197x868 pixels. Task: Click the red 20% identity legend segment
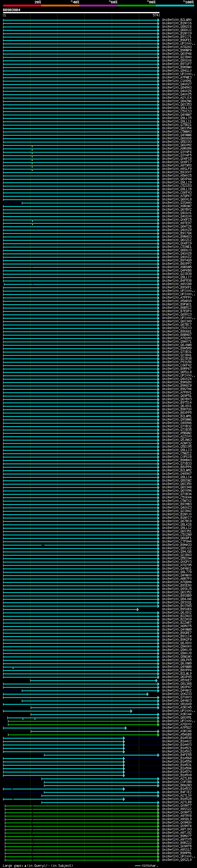click(x=22, y=6)
